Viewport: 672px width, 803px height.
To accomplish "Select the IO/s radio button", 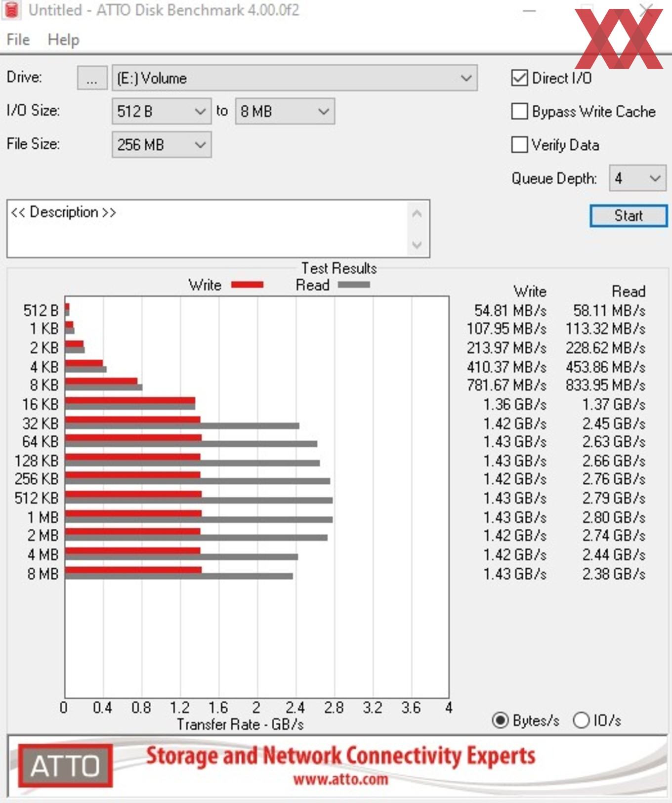I will coord(581,720).
